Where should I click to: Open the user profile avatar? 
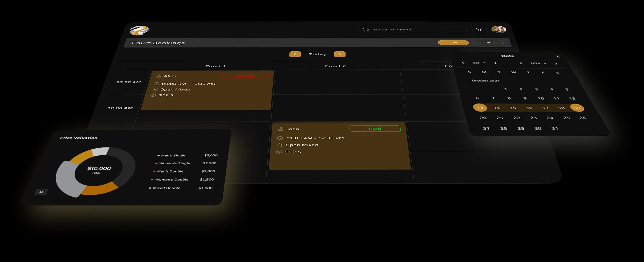click(499, 29)
